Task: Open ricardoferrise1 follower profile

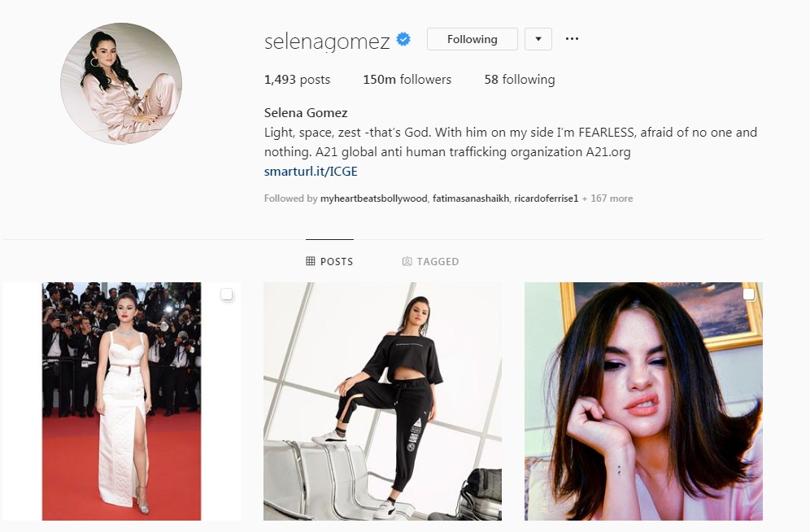Action: (x=546, y=198)
